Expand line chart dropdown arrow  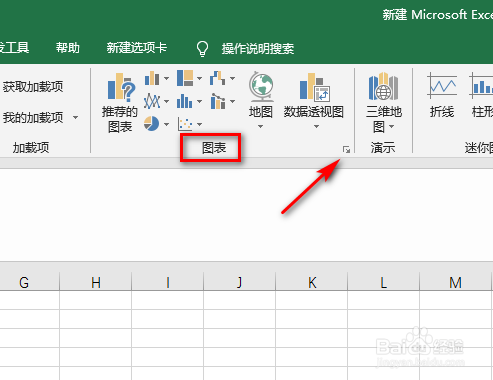(x=166, y=101)
